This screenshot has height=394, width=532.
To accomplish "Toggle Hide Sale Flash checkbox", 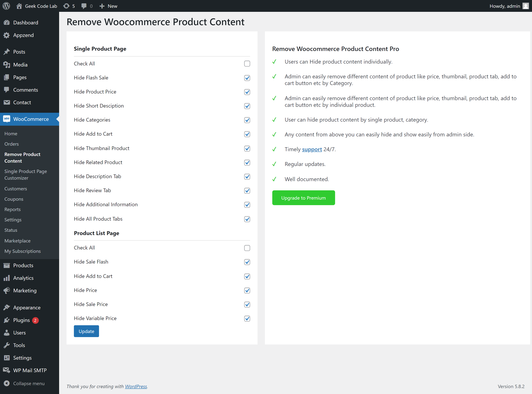I will tap(247, 262).
